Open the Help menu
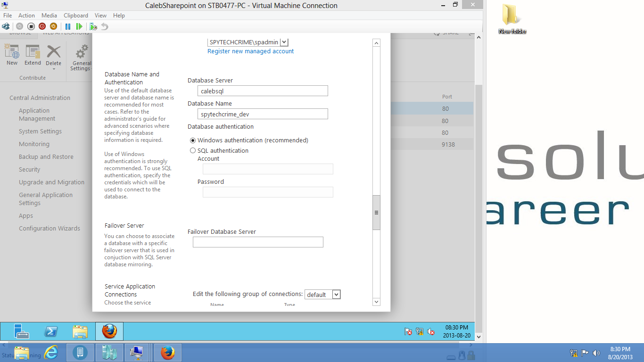644x362 pixels. tap(119, 16)
